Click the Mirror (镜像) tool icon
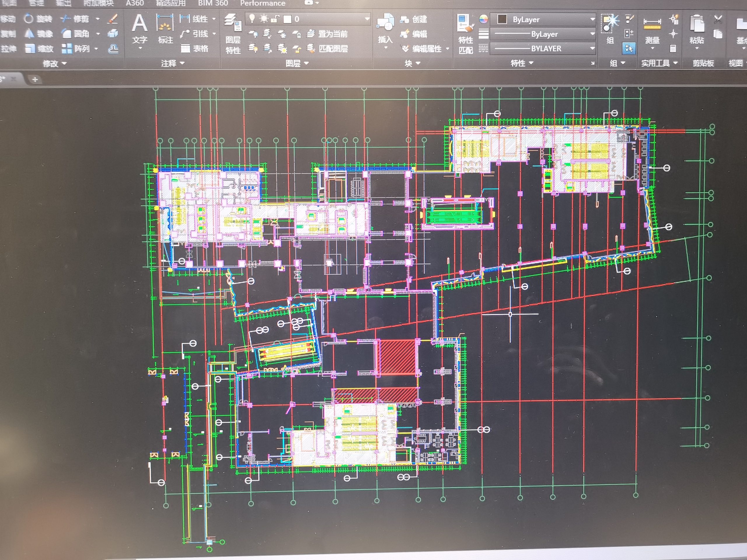Screen dimensions: 747x560 tap(30, 34)
